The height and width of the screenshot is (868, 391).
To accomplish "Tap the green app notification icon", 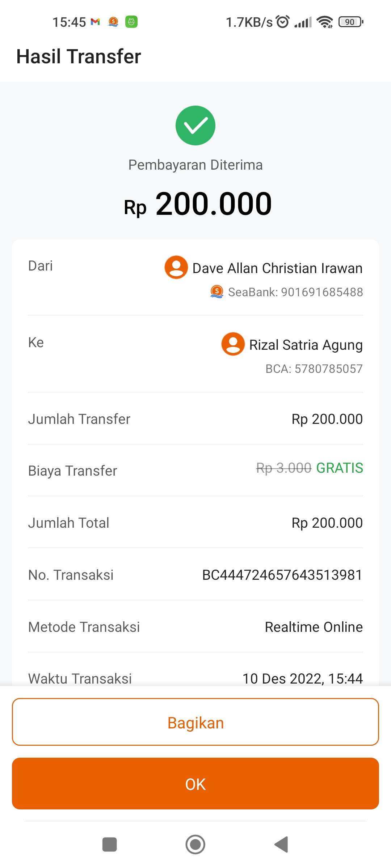I will point(131,22).
